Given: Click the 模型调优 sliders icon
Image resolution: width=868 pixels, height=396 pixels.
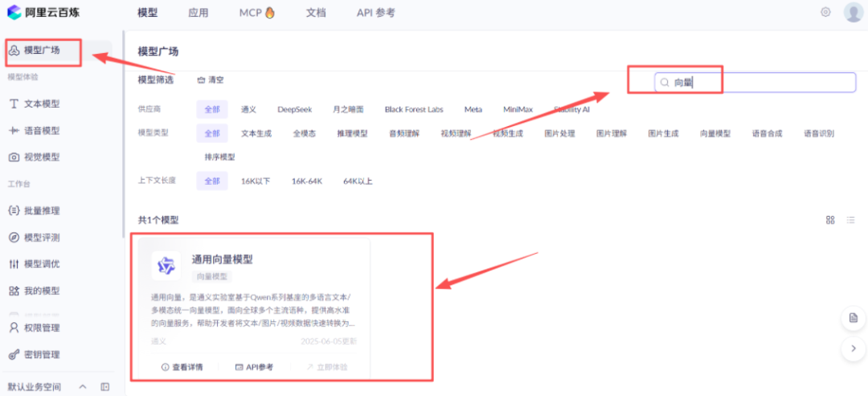Looking at the screenshot, I should [14, 263].
